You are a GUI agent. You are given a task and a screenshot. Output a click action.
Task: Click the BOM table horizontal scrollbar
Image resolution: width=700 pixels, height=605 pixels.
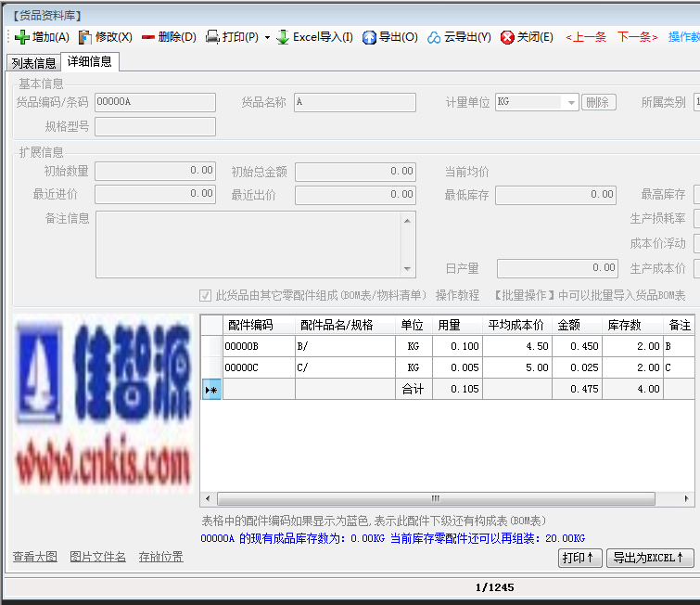(436, 499)
